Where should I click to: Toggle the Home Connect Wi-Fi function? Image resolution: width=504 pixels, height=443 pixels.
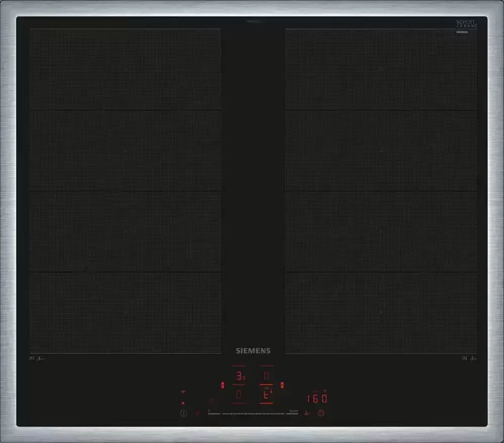pyautogui.click(x=183, y=392)
